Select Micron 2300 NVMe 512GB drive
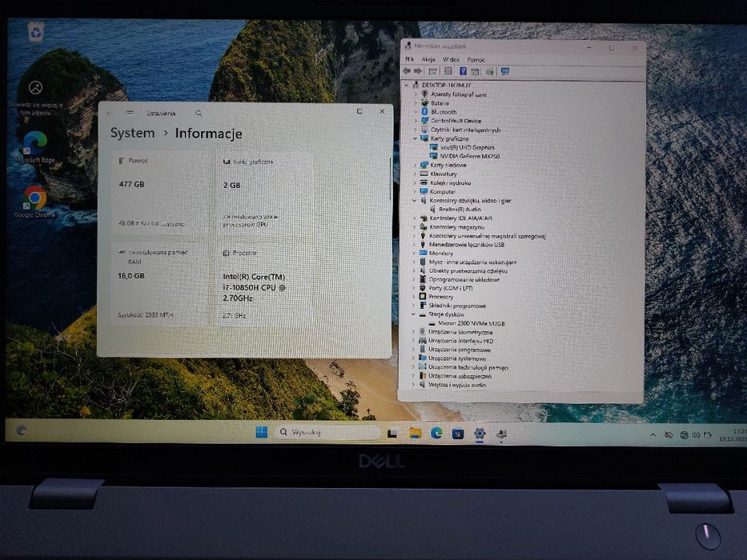Screen dimensions: 747x560 point(467,323)
